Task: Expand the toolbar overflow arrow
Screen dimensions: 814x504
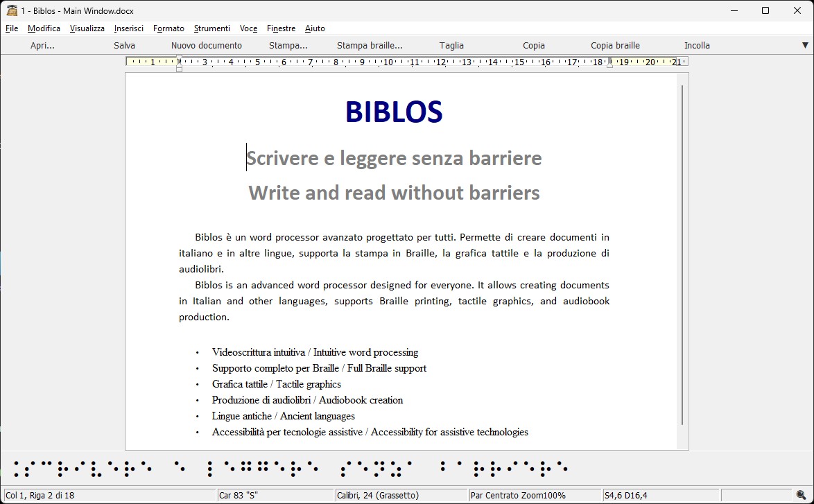Action: [x=805, y=46]
